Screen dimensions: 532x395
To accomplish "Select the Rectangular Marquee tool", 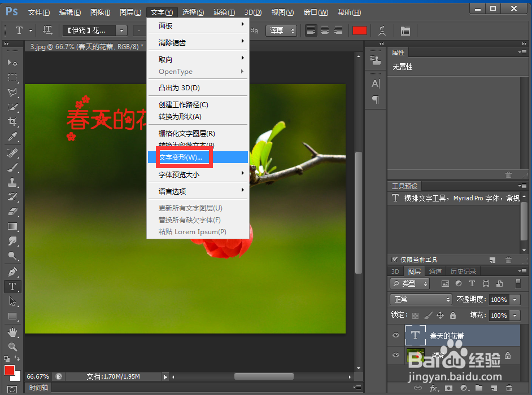I will 12,78.
